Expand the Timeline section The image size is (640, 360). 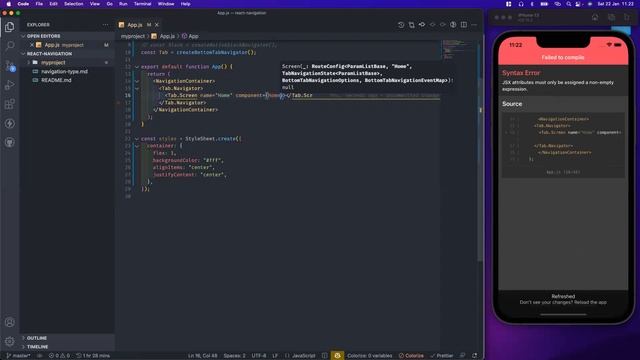24,347
